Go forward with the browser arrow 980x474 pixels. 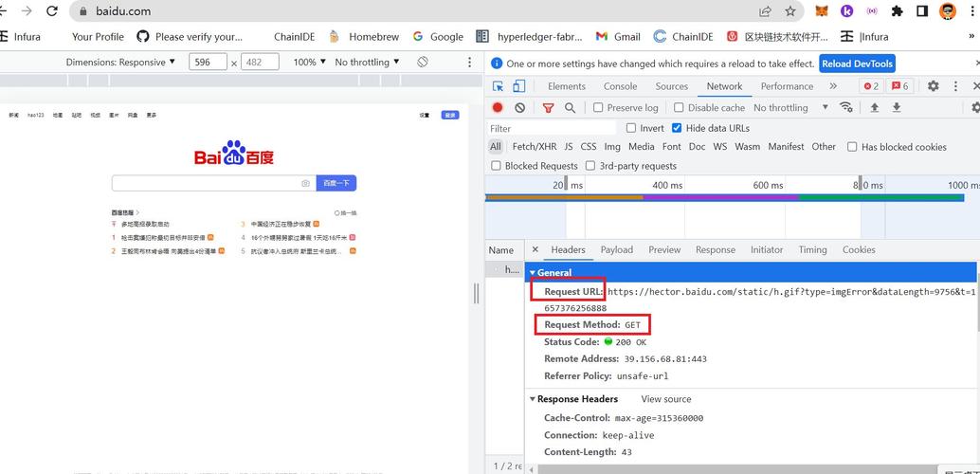click(x=27, y=11)
